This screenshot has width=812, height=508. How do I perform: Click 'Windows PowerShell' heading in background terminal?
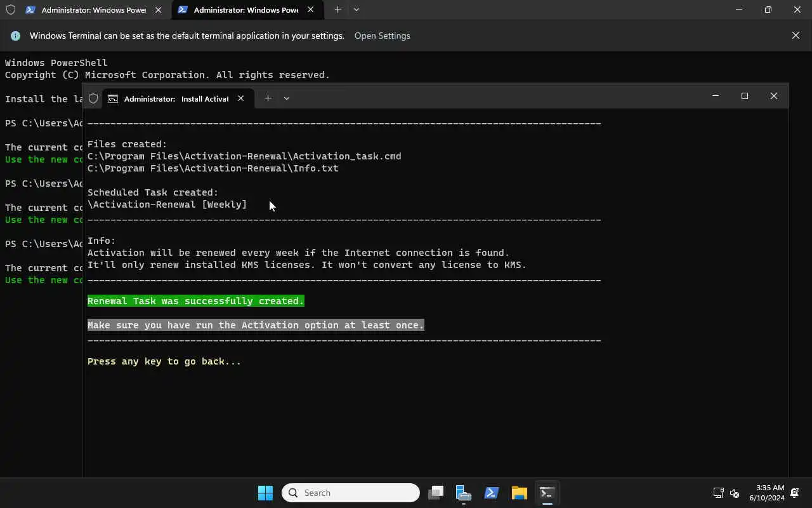coord(56,63)
